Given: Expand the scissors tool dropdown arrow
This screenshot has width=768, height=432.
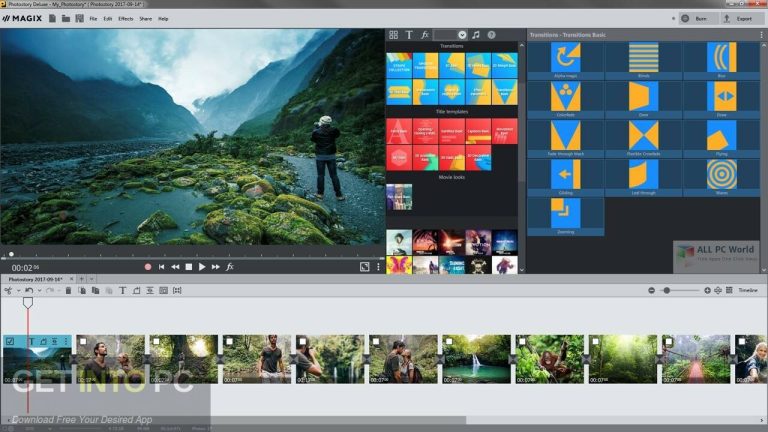Looking at the screenshot, I should (x=18, y=290).
